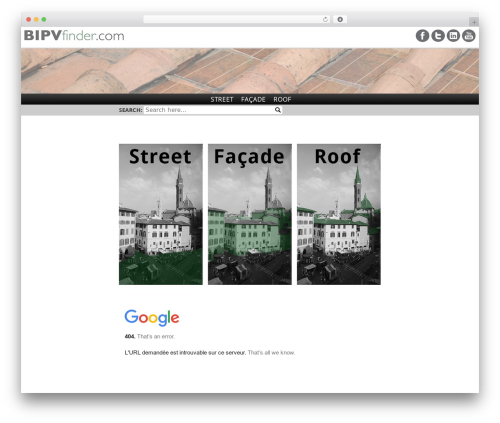Maximize the window with green button
Image resolution: width=500 pixels, height=423 pixels.
coord(44,19)
